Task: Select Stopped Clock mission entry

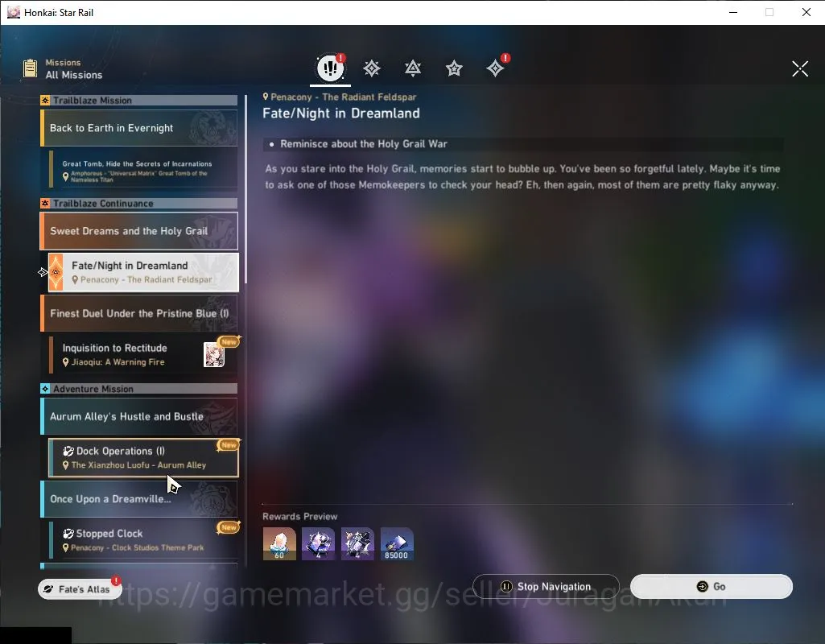Action: (143, 540)
